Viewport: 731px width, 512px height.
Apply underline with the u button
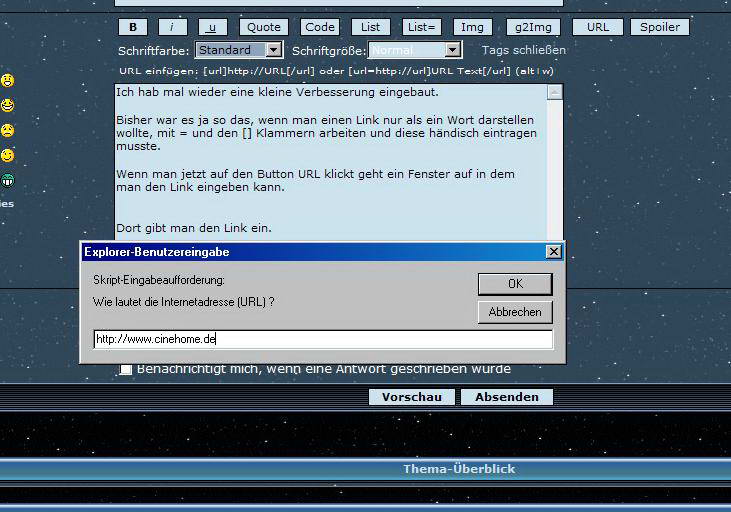pos(212,27)
